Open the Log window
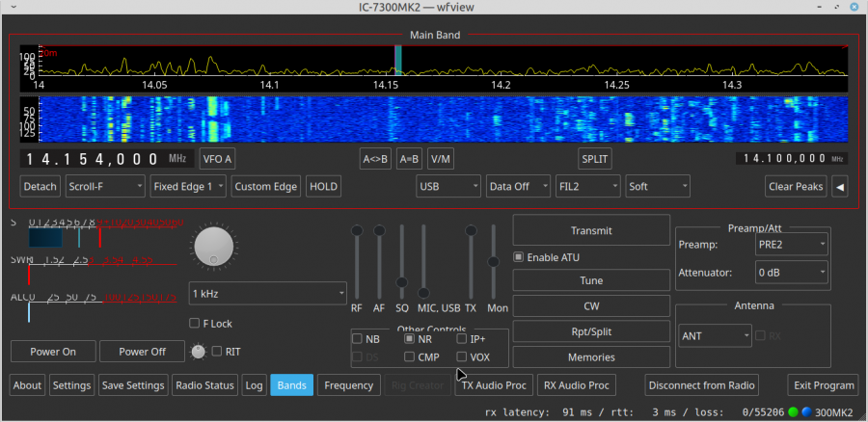 point(254,385)
